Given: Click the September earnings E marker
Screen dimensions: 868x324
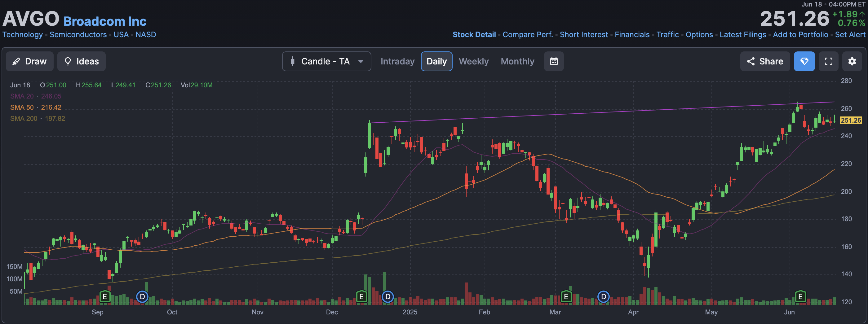Looking at the screenshot, I should pos(105,297).
